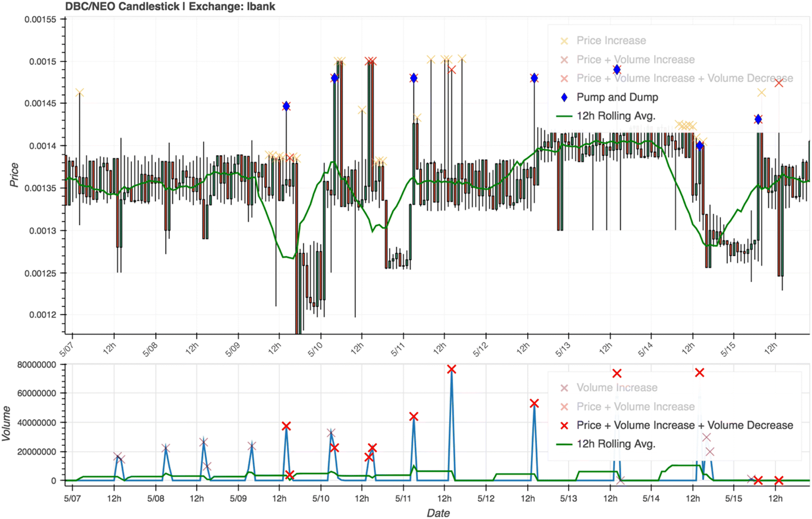Select Pump and Dump diamond at 0.0014 after 5/14 12h

point(700,146)
